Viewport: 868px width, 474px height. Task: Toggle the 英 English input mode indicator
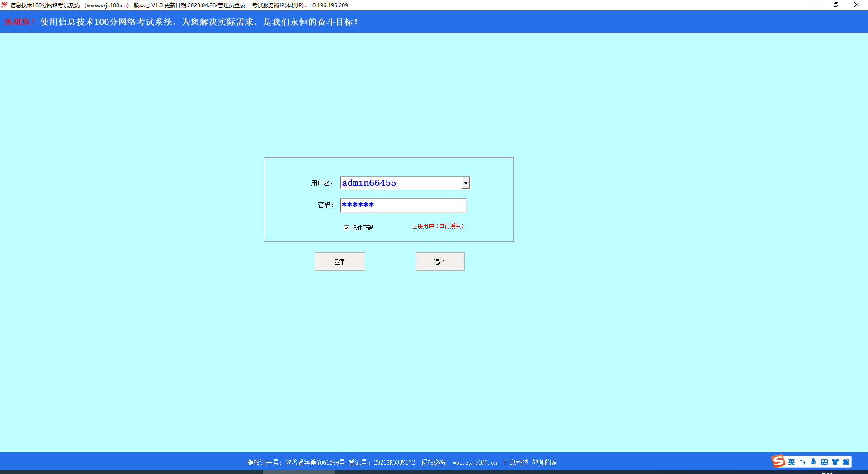792,462
